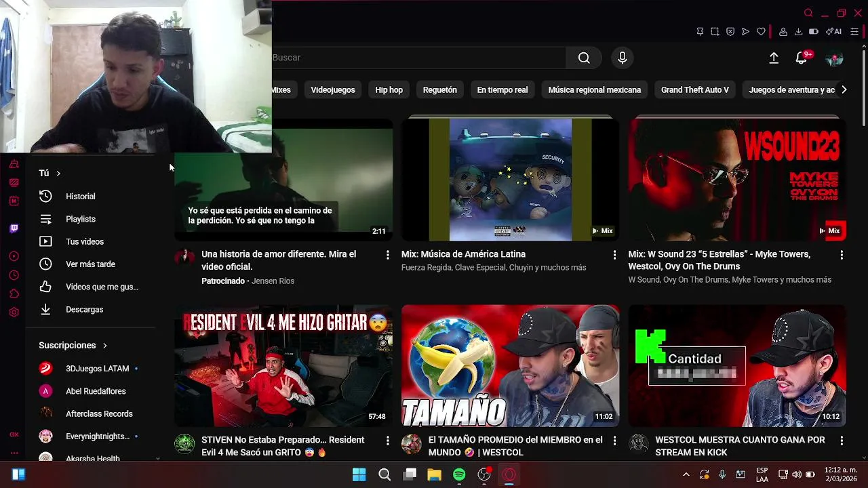Image resolution: width=868 pixels, height=488 pixels.
Task: Open options for El TAMAÑO PROMEDIO video
Action: [614, 441]
